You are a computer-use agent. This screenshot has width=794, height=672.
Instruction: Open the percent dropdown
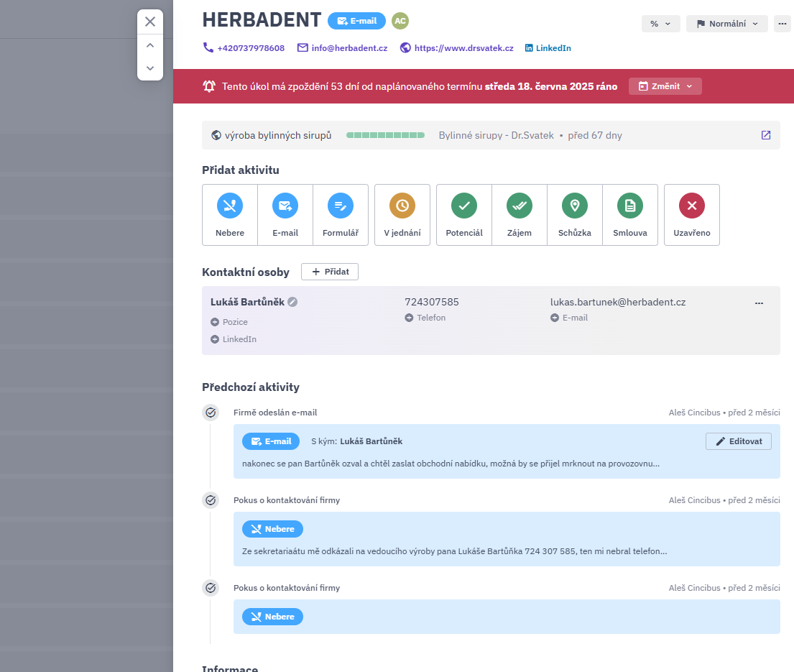pyautogui.click(x=660, y=24)
